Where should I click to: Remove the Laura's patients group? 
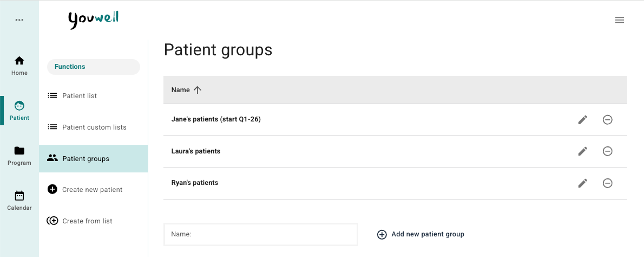coord(607,151)
